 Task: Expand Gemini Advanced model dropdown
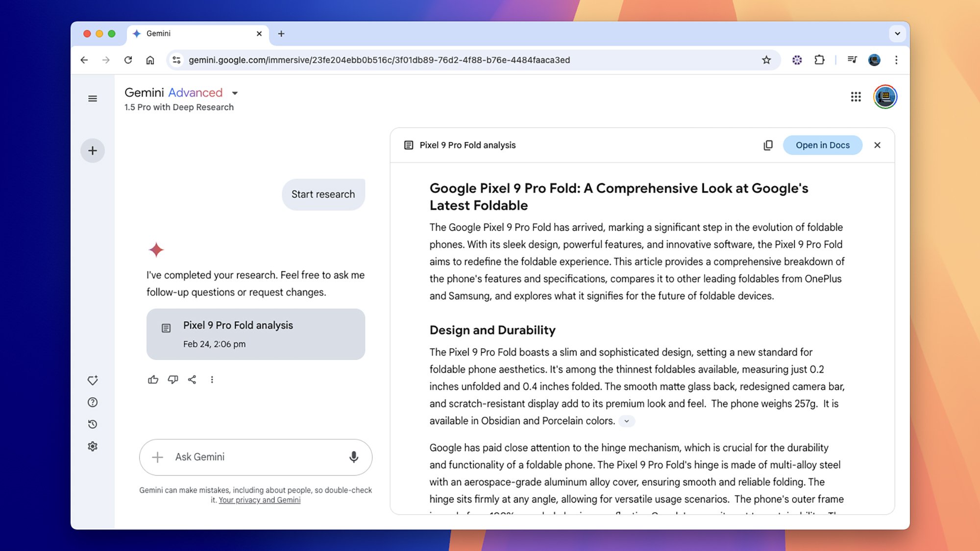(235, 93)
